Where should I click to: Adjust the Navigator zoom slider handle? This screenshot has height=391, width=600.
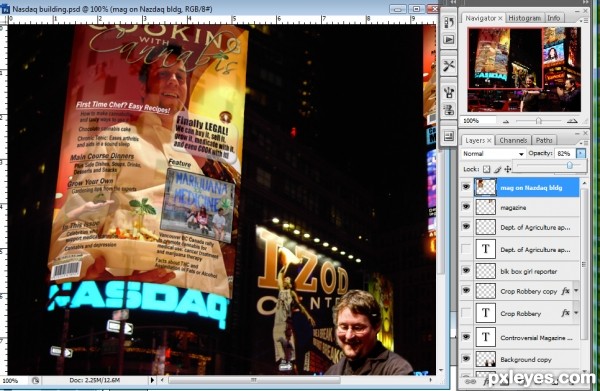tap(538, 121)
